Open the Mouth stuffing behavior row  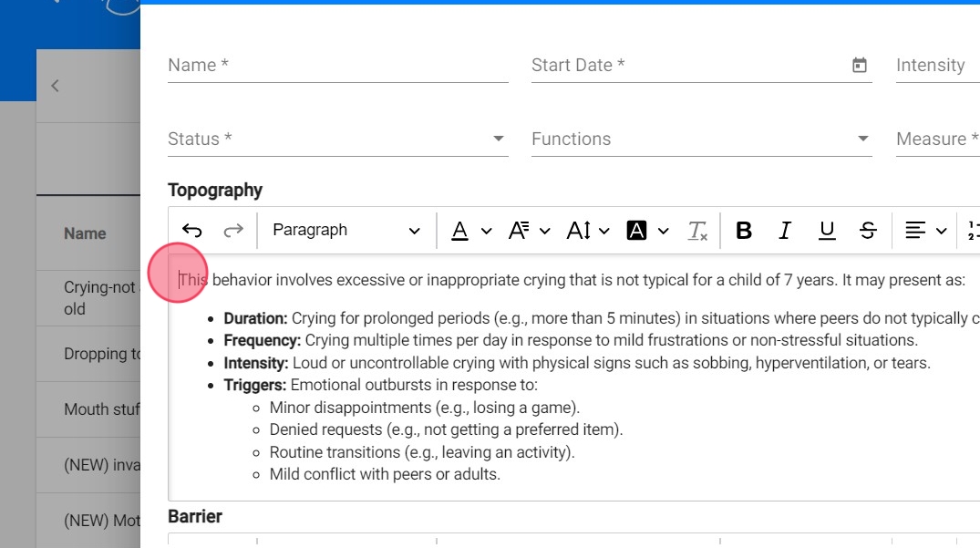point(100,409)
